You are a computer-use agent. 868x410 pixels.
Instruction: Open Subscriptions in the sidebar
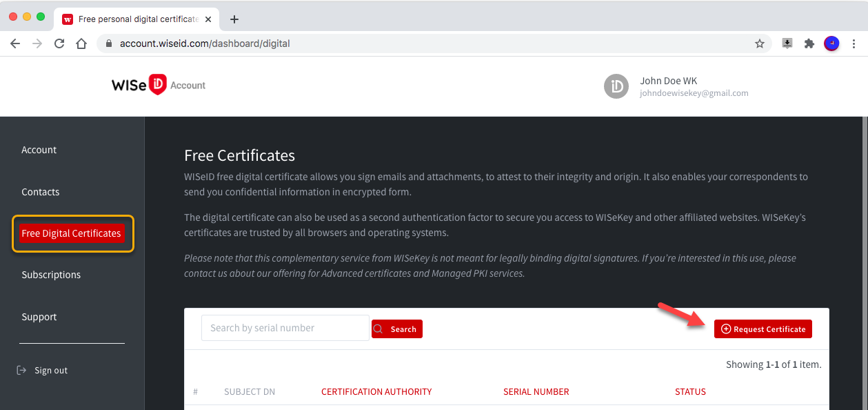[x=51, y=275]
